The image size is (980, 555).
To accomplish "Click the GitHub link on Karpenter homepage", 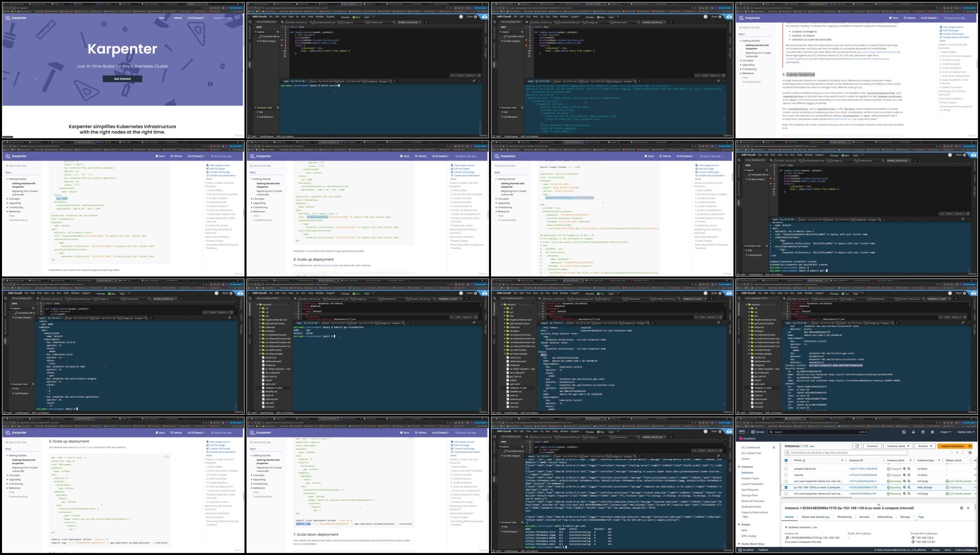I will tap(177, 18).
